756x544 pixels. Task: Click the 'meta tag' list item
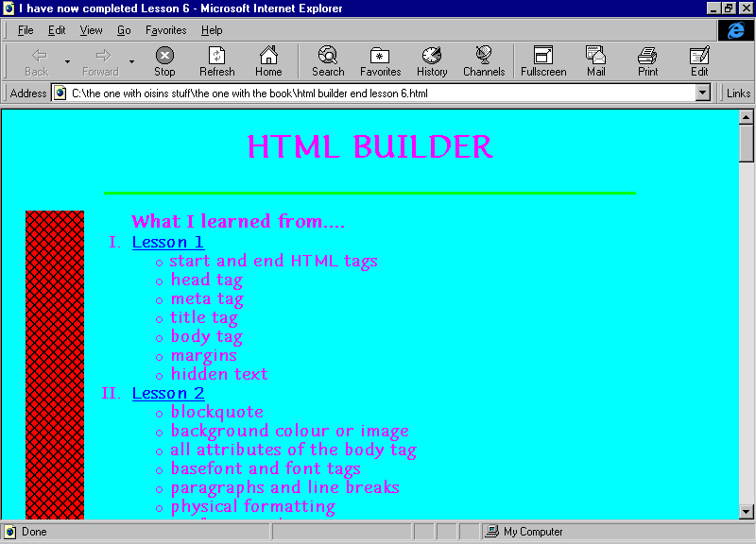click(207, 298)
